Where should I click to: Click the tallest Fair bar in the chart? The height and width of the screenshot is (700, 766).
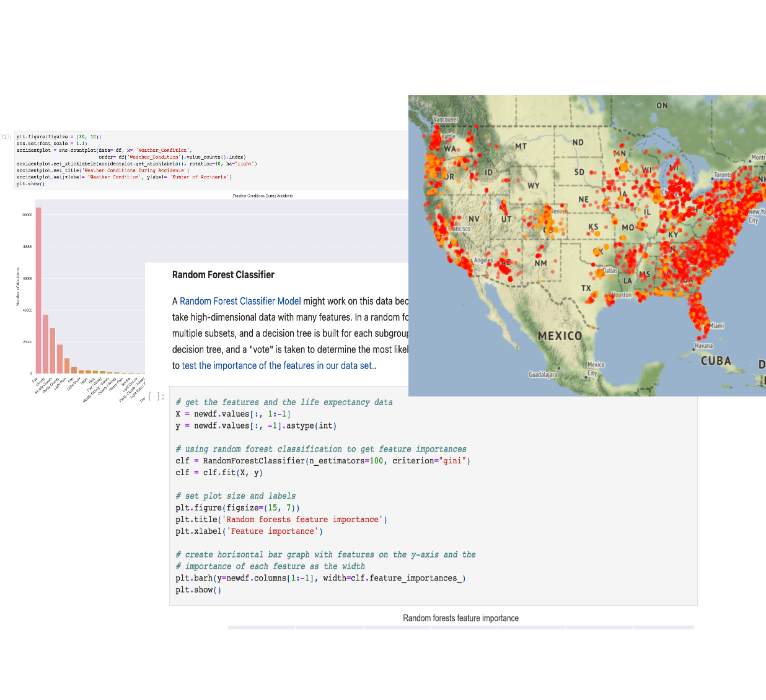(x=38, y=290)
